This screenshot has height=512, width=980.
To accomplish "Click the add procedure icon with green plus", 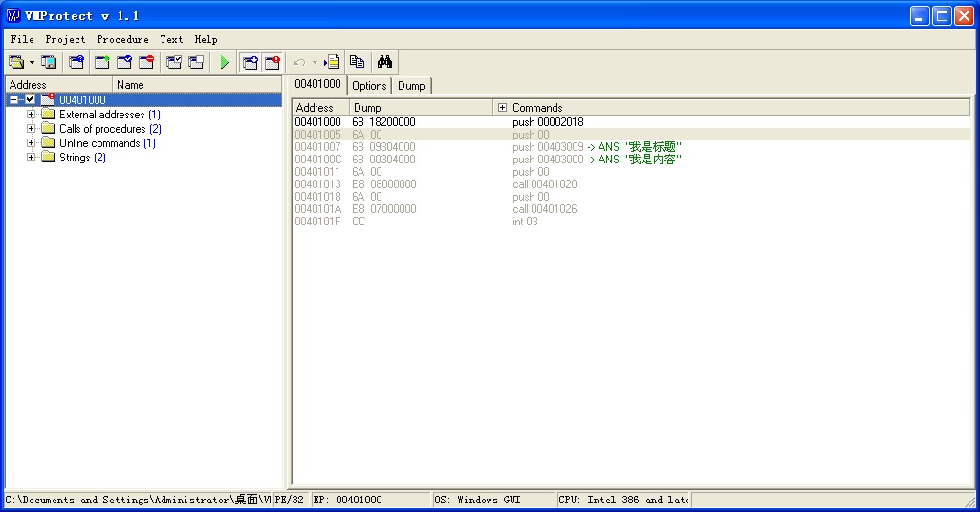I will pos(102,62).
